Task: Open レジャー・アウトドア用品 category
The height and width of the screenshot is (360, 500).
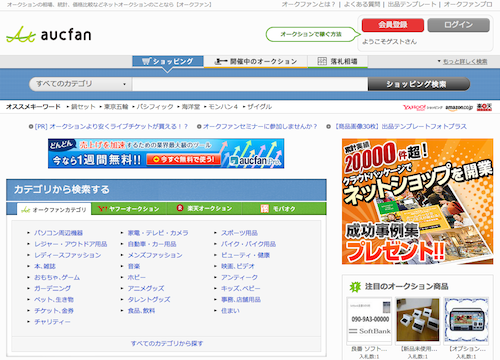Action: 71,244
